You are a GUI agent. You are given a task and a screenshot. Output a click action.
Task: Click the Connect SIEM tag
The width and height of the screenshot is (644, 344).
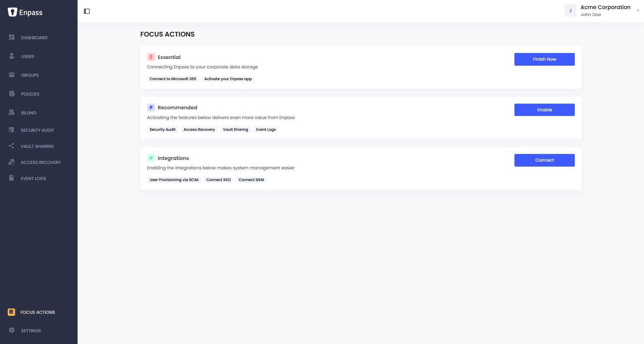(251, 180)
